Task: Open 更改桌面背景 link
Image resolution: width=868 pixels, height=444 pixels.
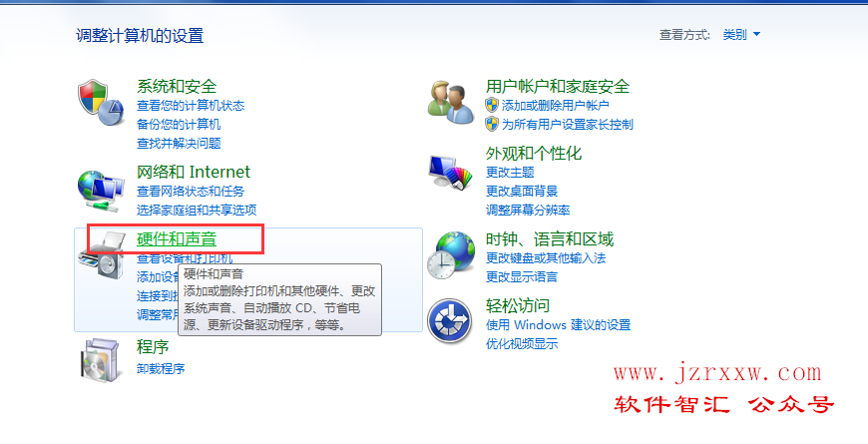Action: pos(522,191)
